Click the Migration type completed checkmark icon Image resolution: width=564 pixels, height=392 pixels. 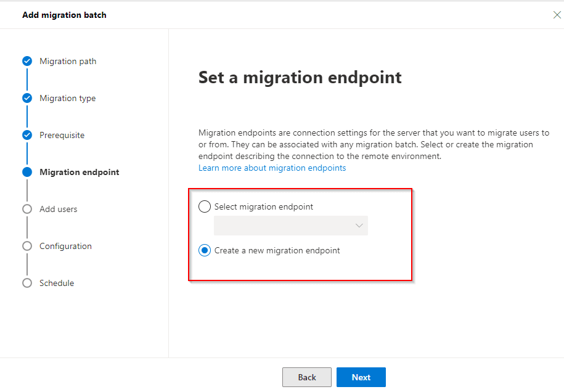point(27,98)
